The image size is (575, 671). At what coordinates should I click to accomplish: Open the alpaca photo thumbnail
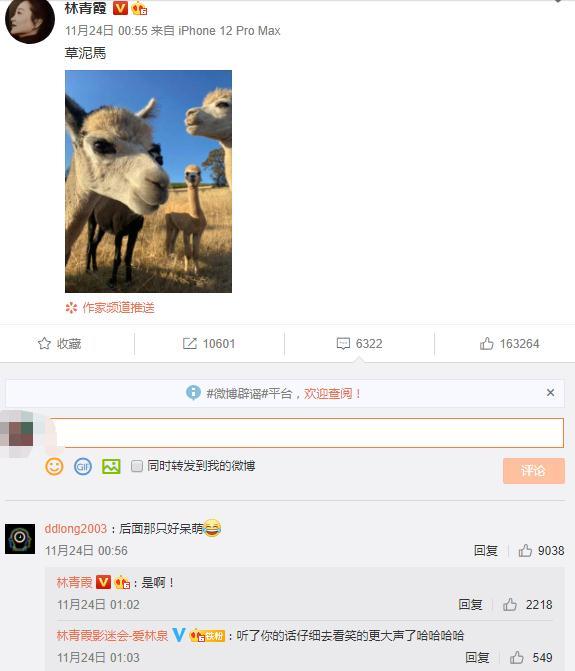pos(148,181)
